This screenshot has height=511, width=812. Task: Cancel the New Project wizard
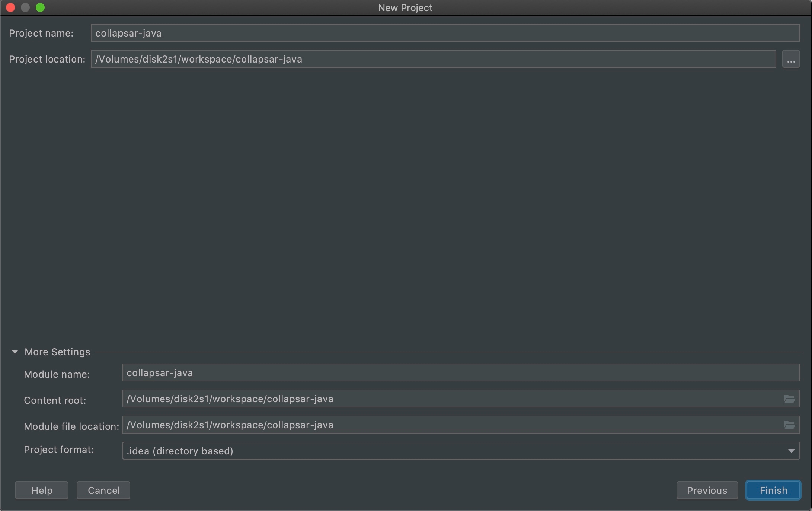tap(103, 490)
